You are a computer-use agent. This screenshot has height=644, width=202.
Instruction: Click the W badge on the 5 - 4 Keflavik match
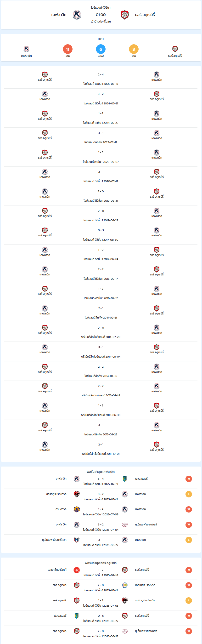(189, 479)
